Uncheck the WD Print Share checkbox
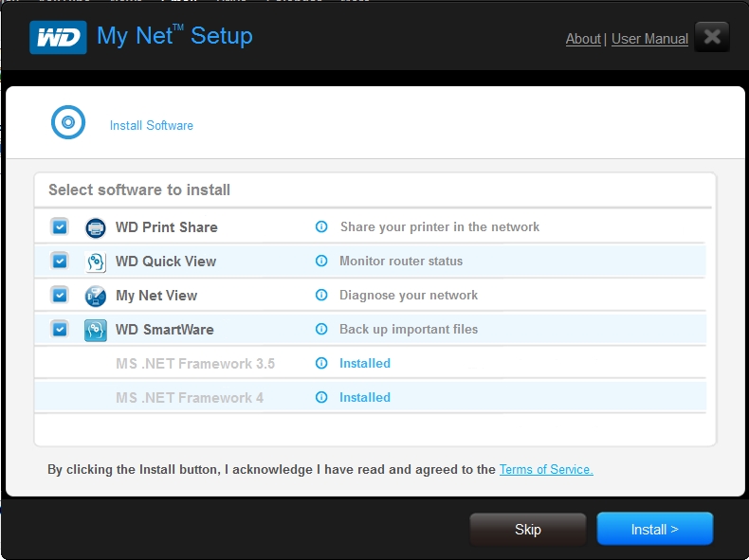749x560 pixels. pyautogui.click(x=60, y=226)
